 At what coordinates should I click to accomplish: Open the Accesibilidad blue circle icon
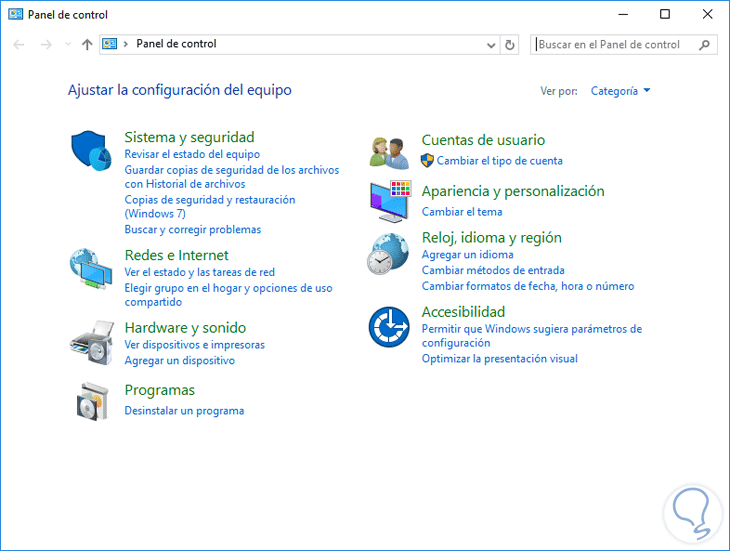[x=389, y=327]
